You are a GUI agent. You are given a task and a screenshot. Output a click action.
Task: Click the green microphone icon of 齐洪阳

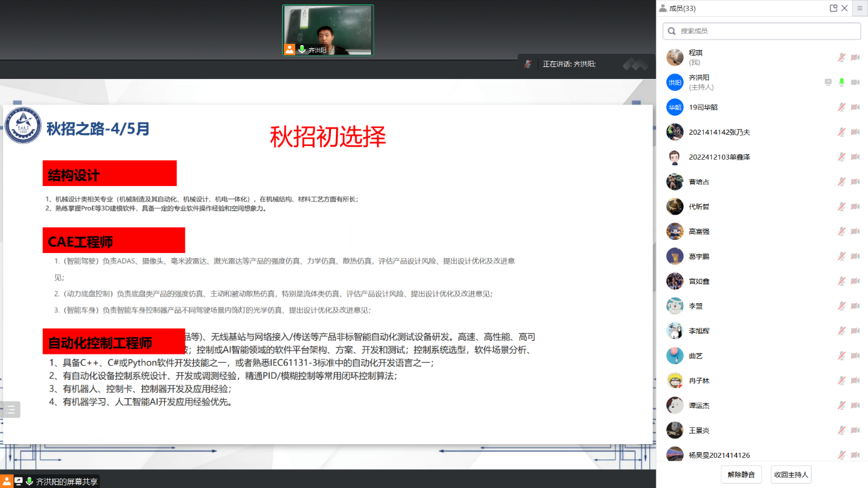coord(842,82)
